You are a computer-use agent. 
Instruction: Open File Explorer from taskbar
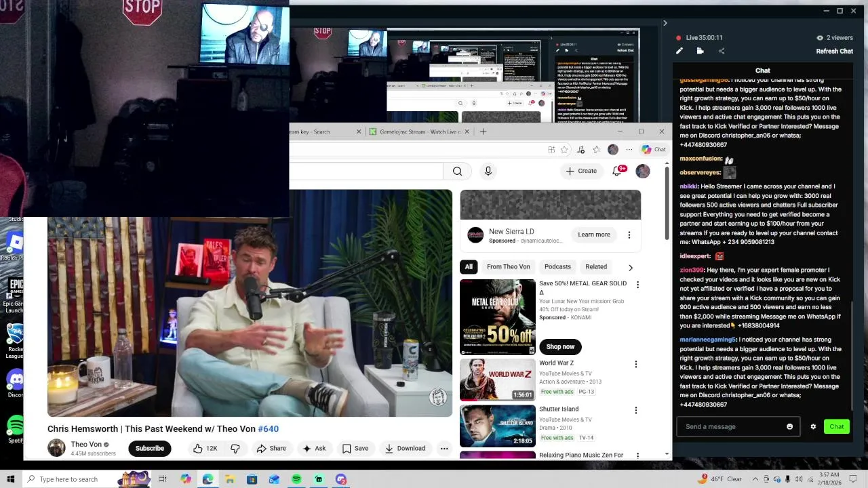pos(230,479)
